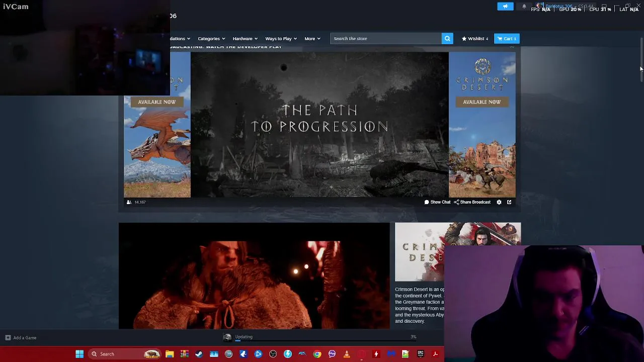This screenshot has width=644, height=362.
Task: Open the Windows Start menu
Action: click(79, 354)
